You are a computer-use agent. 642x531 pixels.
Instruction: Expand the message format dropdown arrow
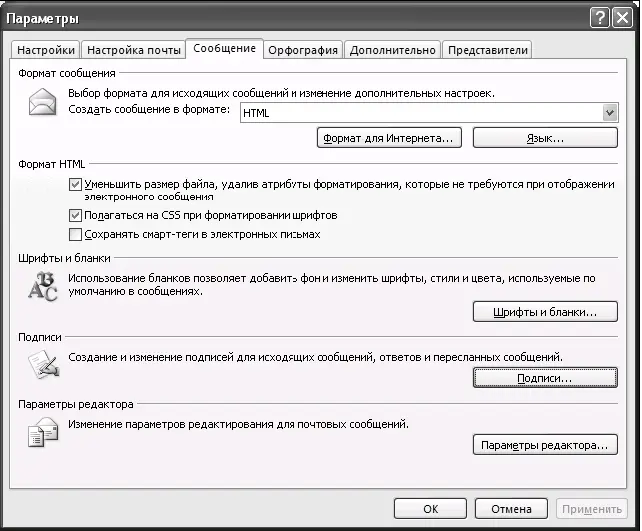(x=610, y=113)
